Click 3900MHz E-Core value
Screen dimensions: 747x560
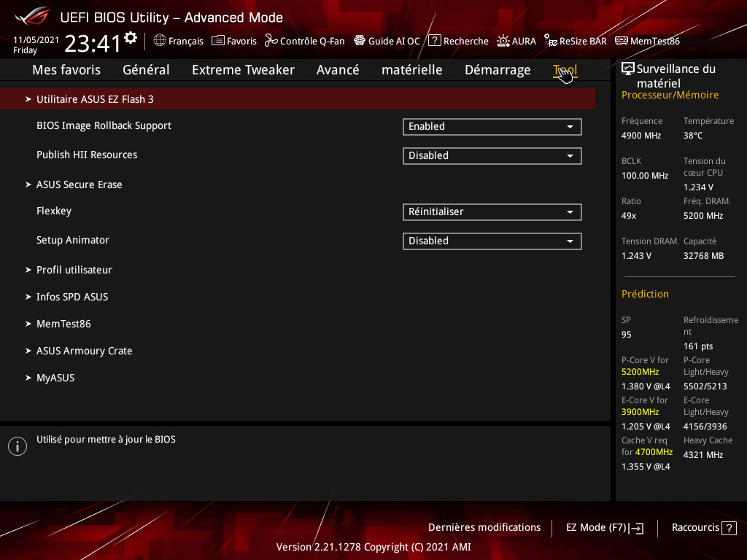640,412
